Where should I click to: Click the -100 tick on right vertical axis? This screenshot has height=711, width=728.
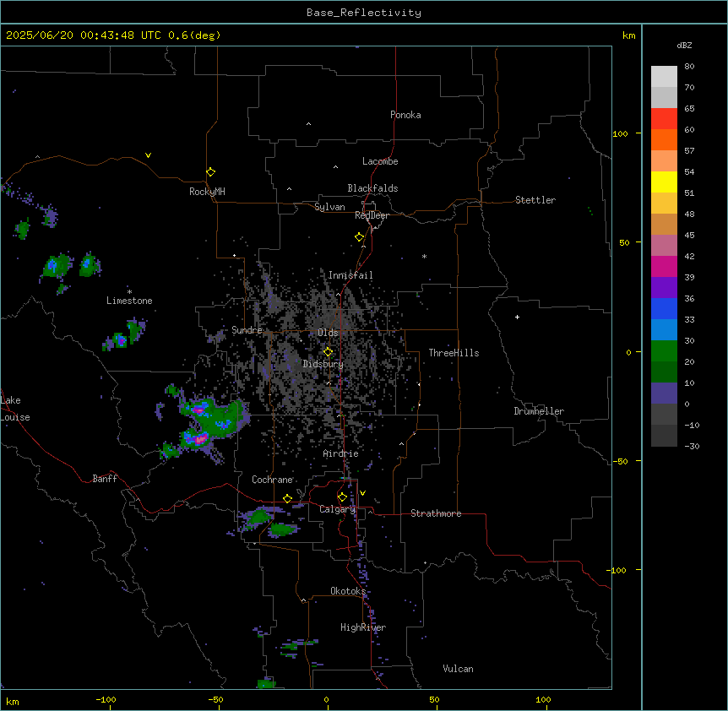pyautogui.click(x=617, y=570)
